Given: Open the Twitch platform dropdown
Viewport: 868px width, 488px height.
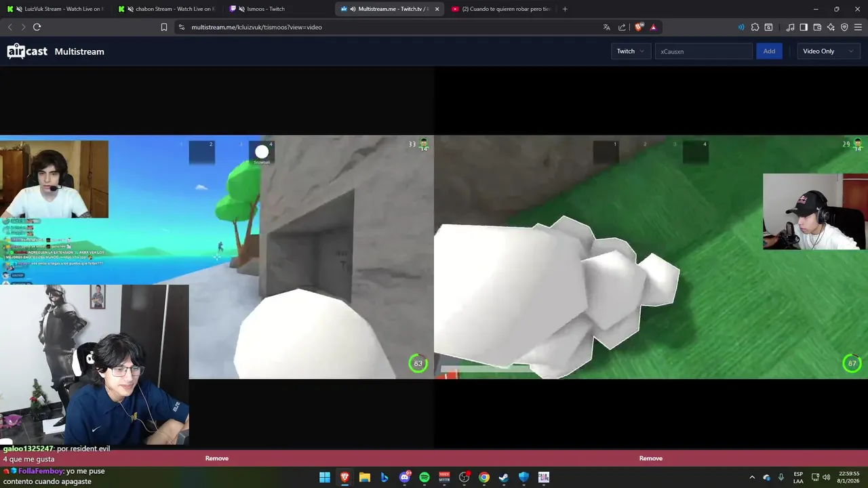Looking at the screenshot, I should [x=631, y=52].
